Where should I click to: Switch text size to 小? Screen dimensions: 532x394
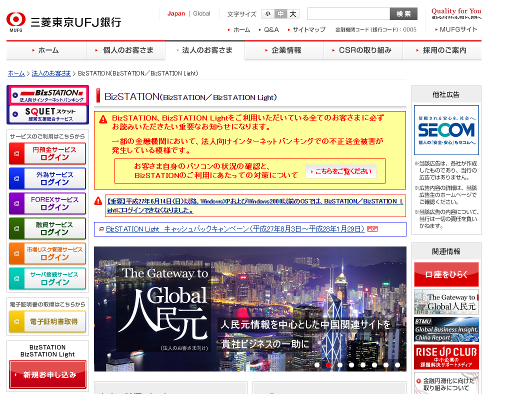point(267,13)
